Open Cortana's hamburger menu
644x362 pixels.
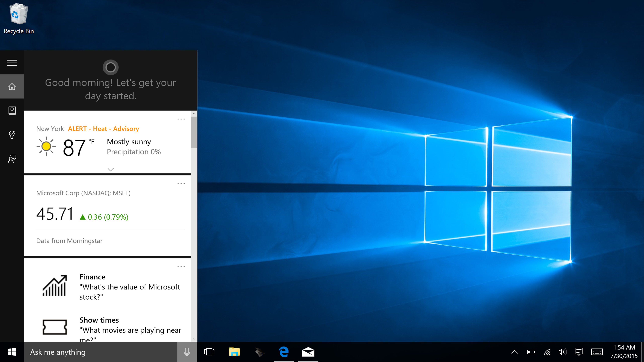point(12,63)
